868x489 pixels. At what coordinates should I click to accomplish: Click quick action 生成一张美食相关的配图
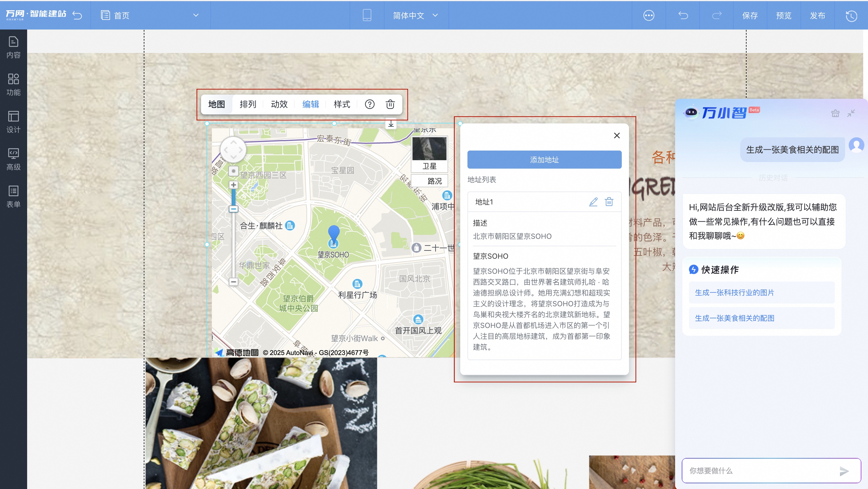tap(762, 318)
